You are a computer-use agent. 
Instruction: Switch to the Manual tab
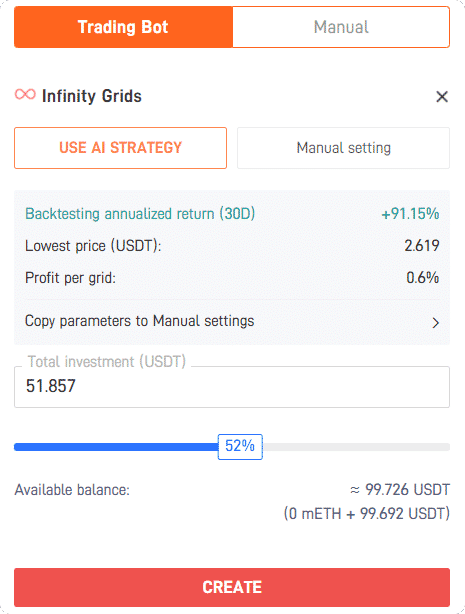pos(341,27)
